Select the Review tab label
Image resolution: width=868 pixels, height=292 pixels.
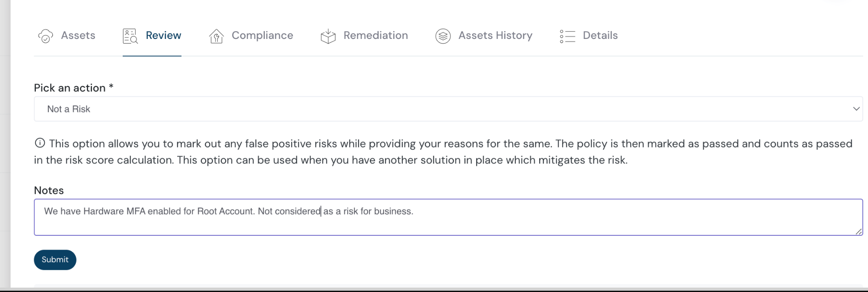click(163, 35)
